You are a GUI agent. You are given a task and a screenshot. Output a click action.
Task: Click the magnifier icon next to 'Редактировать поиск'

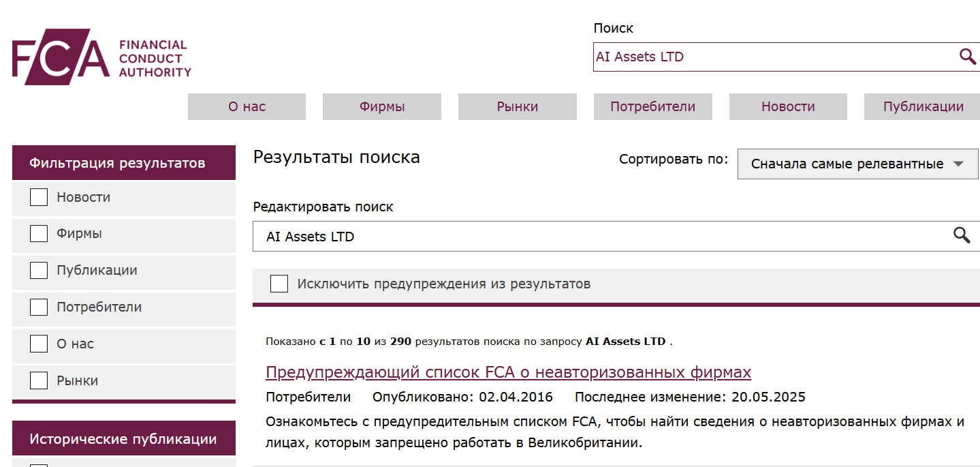[962, 235]
